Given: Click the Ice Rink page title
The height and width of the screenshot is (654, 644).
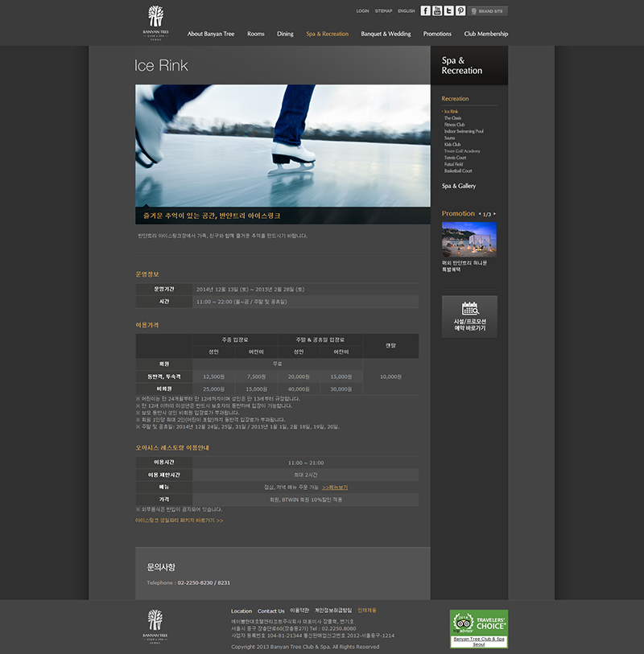Looking at the screenshot, I should (x=161, y=65).
